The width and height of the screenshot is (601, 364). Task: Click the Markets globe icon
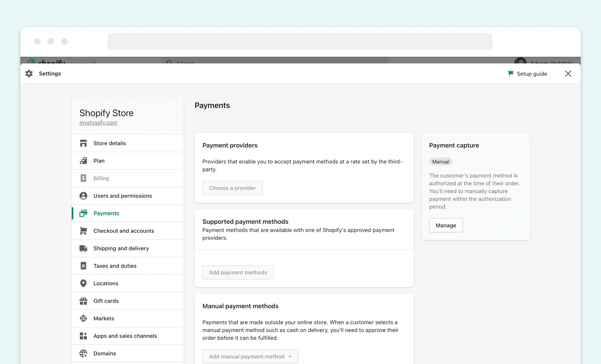pos(84,318)
